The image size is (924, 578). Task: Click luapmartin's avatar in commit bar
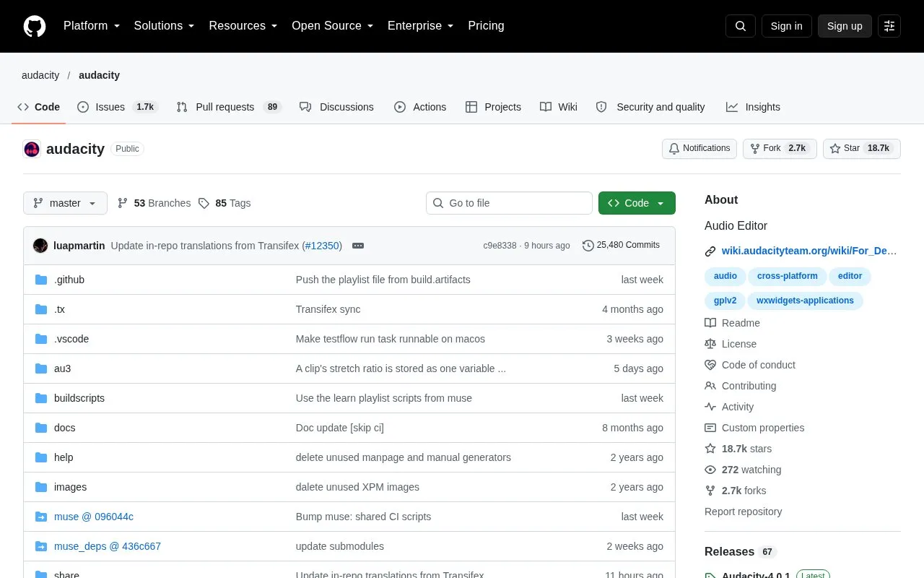pos(40,246)
